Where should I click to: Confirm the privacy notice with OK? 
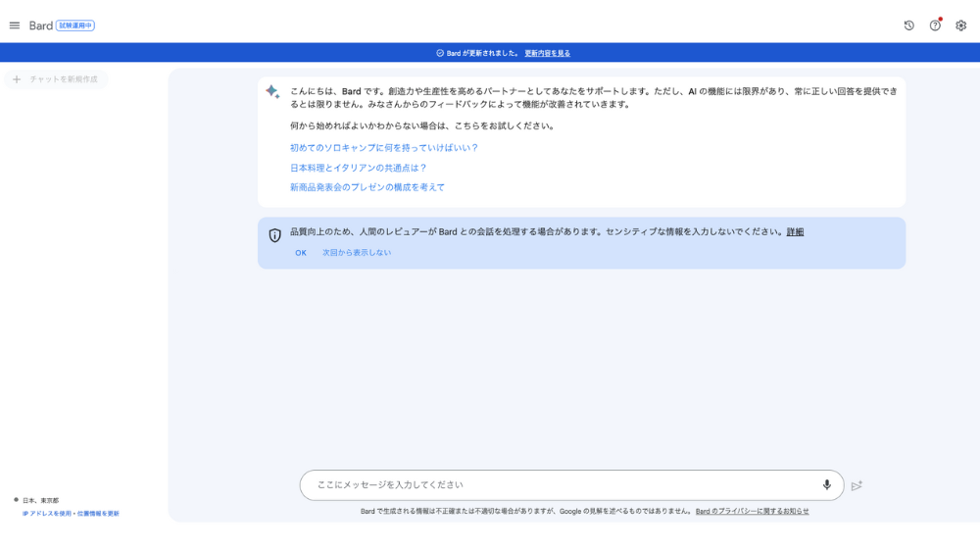pyautogui.click(x=301, y=253)
